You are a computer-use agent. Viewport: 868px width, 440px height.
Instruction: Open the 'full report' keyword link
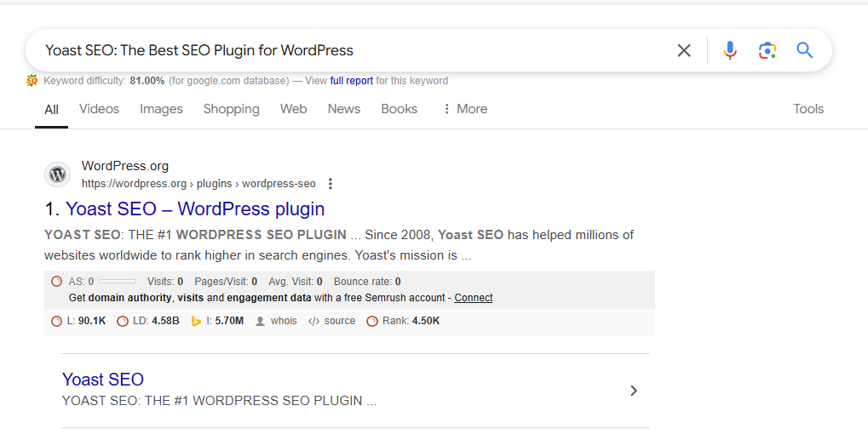coord(351,81)
